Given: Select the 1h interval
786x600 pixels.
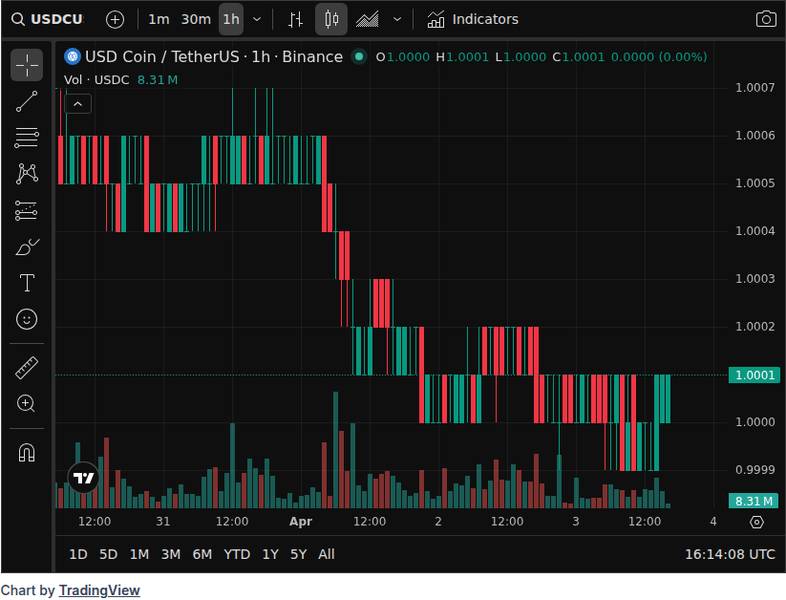Looking at the screenshot, I should click(231, 20).
